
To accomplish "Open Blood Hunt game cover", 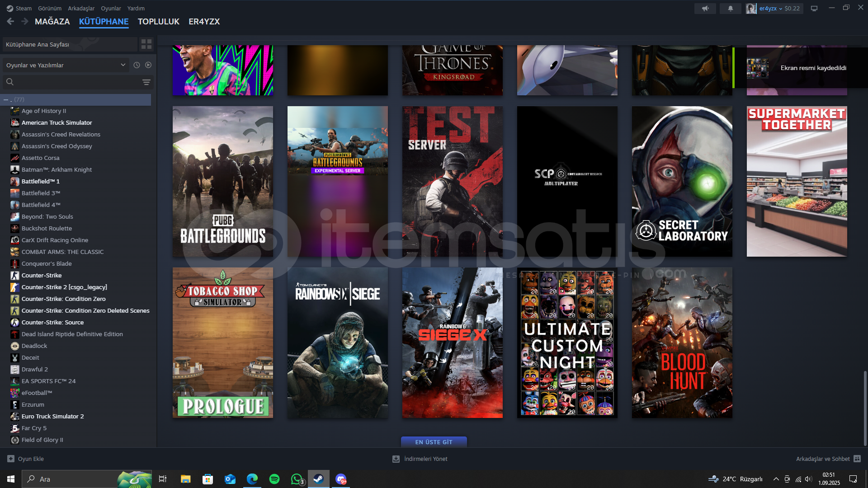I will [x=682, y=343].
